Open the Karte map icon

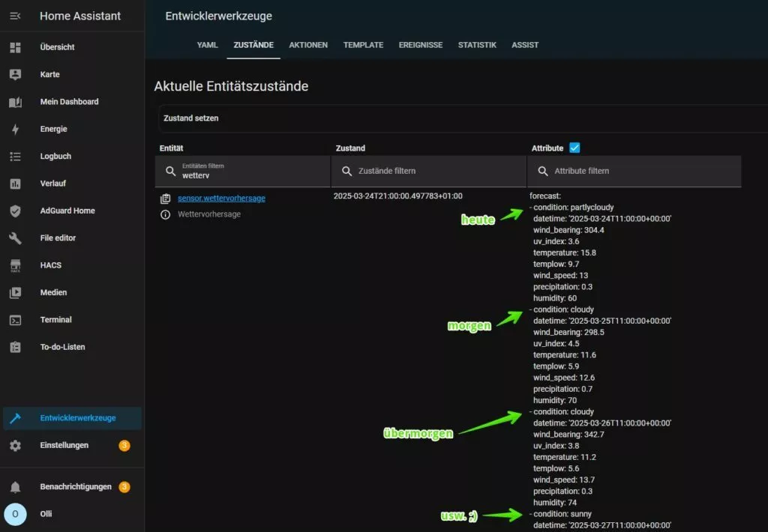click(15, 74)
